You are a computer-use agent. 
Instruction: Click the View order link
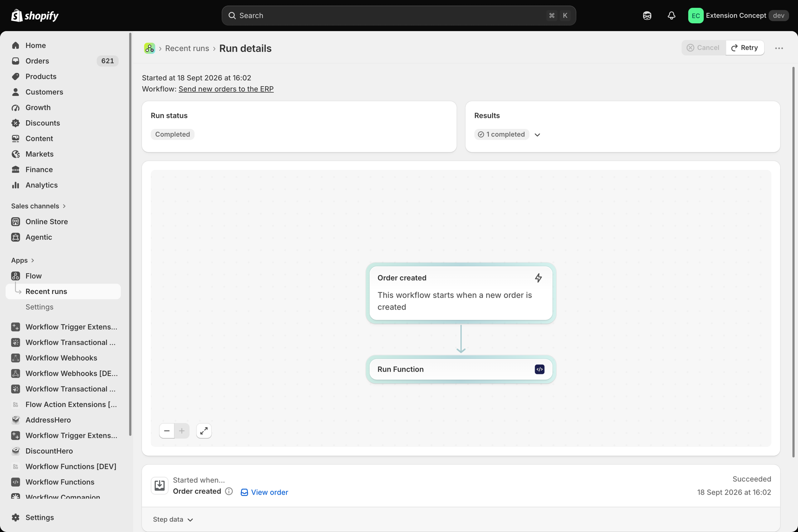click(x=264, y=492)
